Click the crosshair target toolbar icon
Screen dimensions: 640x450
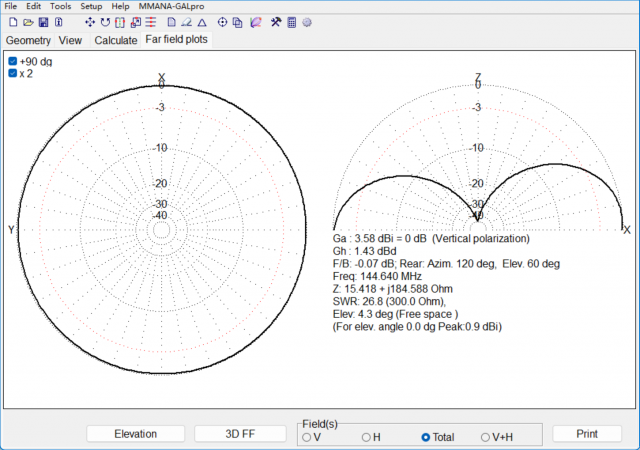pos(222,22)
